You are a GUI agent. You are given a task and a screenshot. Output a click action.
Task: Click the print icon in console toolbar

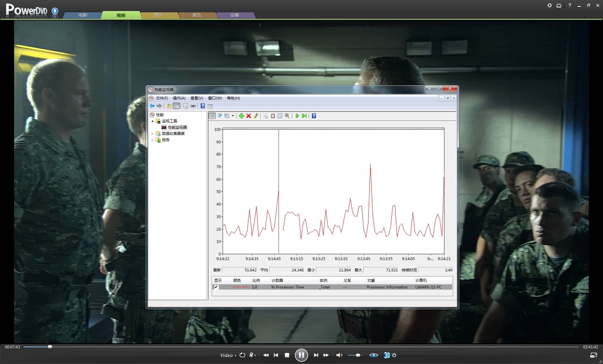tap(193, 106)
